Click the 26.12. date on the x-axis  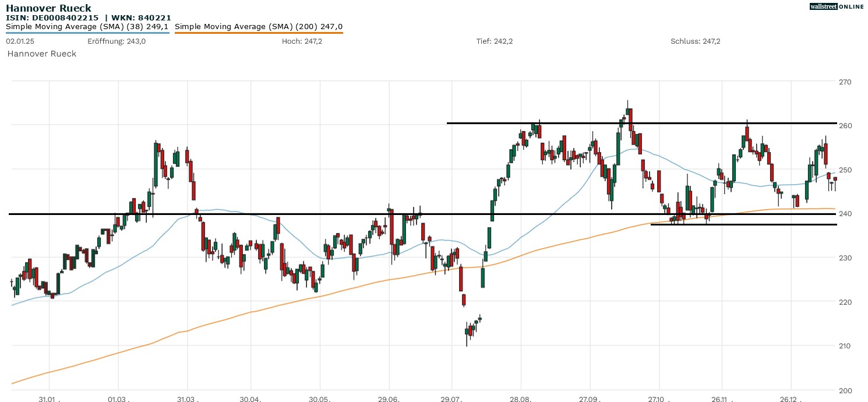coord(792,400)
